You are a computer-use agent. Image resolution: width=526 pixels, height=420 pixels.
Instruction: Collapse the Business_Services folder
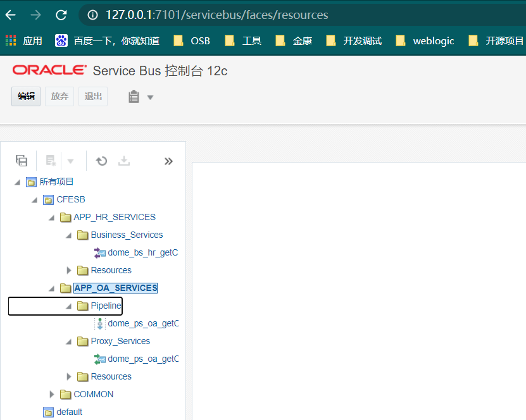[69, 236]
